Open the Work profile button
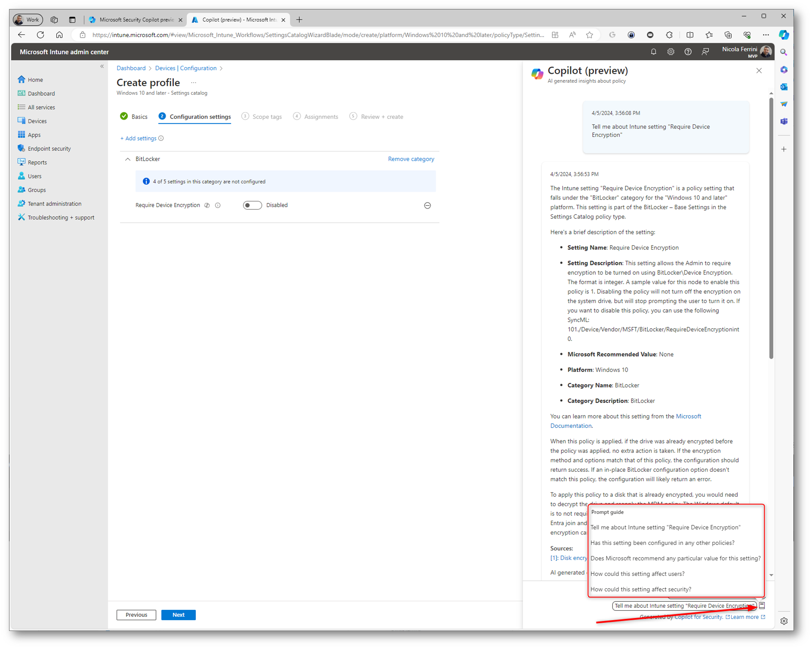This screenshot has height=649, width=812. [x=28, y=19]
